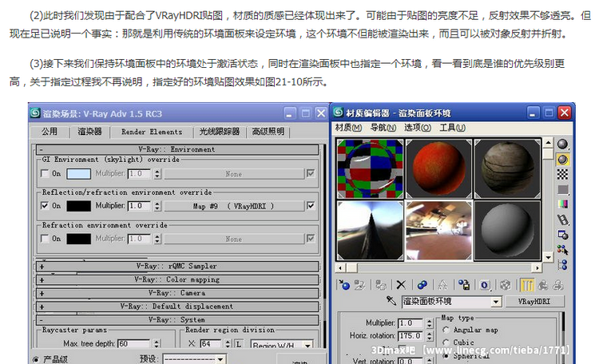Click the Reset Map X icon
Image resolution: width=599 pixels, height=364 pixels.
coord(401,285)
